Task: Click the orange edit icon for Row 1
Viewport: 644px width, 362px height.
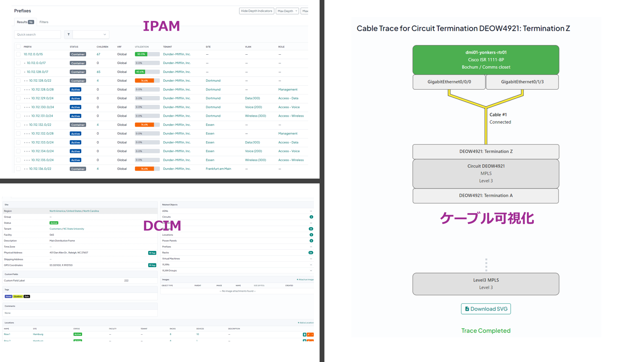Action: (x=309, y=335)
